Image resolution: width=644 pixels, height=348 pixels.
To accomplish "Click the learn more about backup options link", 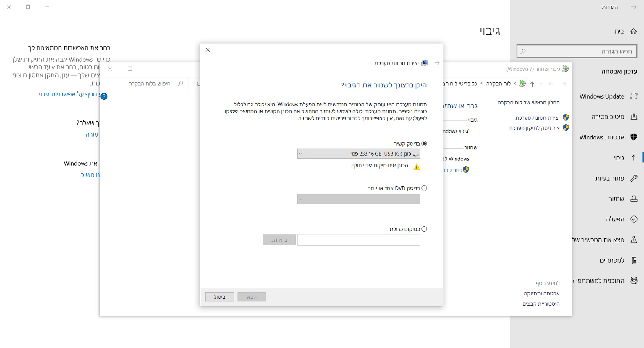I will pos(69,94).
